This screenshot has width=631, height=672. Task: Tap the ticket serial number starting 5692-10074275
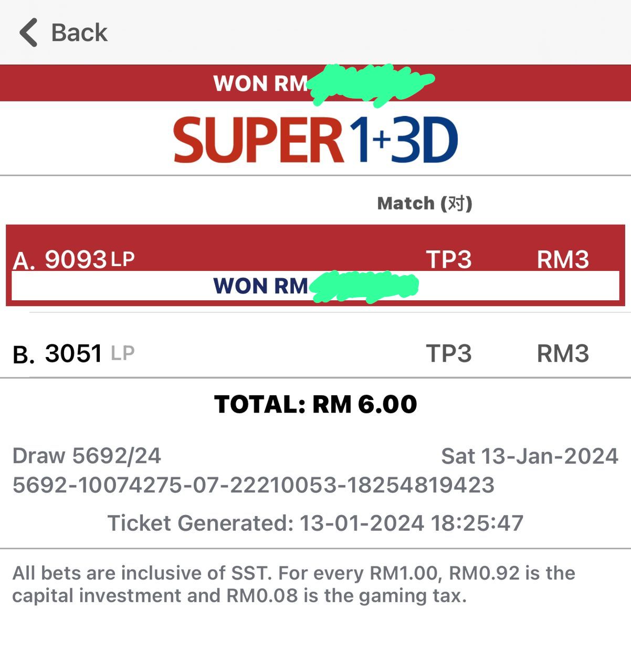[x=253, y=485]
